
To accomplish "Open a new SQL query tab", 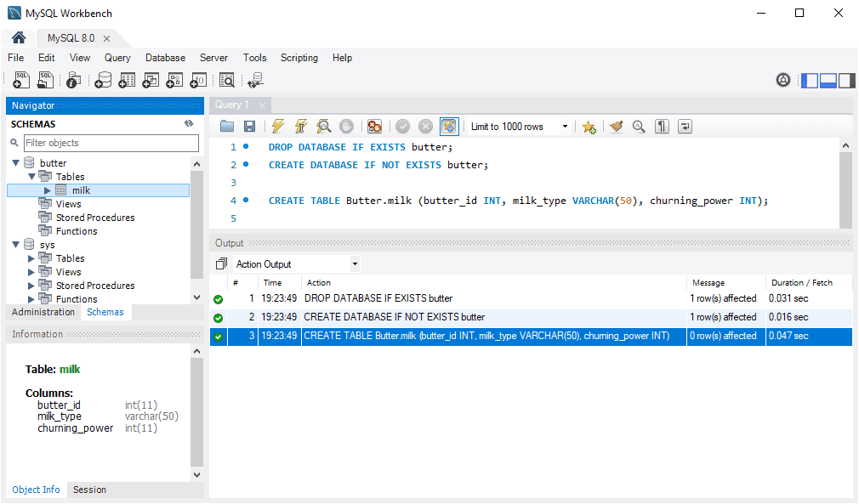I will click(20, 80).
